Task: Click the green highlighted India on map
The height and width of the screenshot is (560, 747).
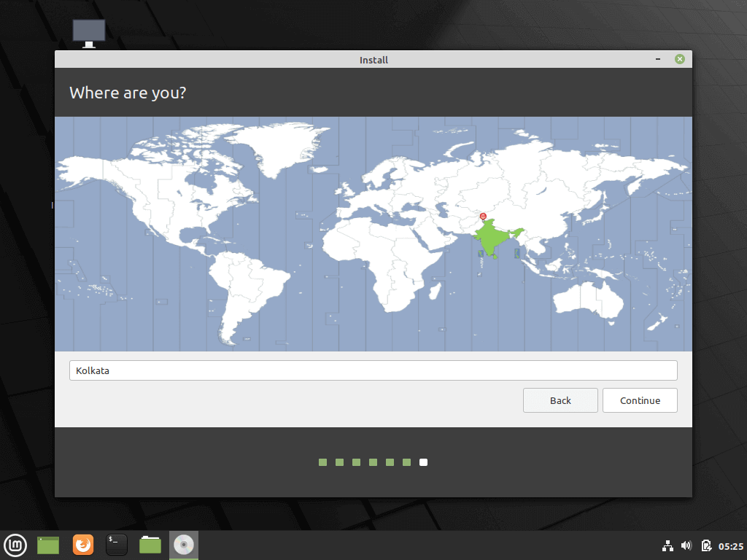Action: (493, 238)
